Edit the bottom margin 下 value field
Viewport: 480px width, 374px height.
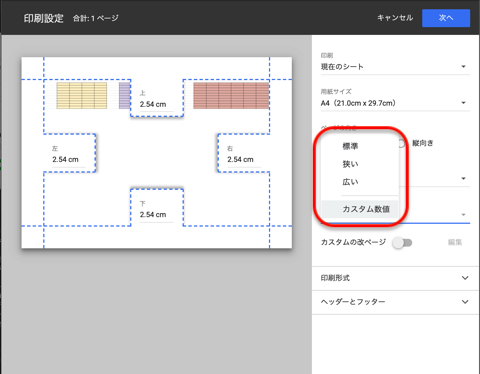(x=156, y=215)
